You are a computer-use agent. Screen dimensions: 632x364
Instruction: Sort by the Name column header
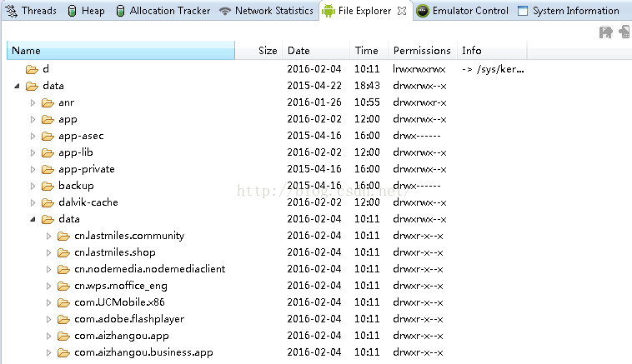pos(121,50)
